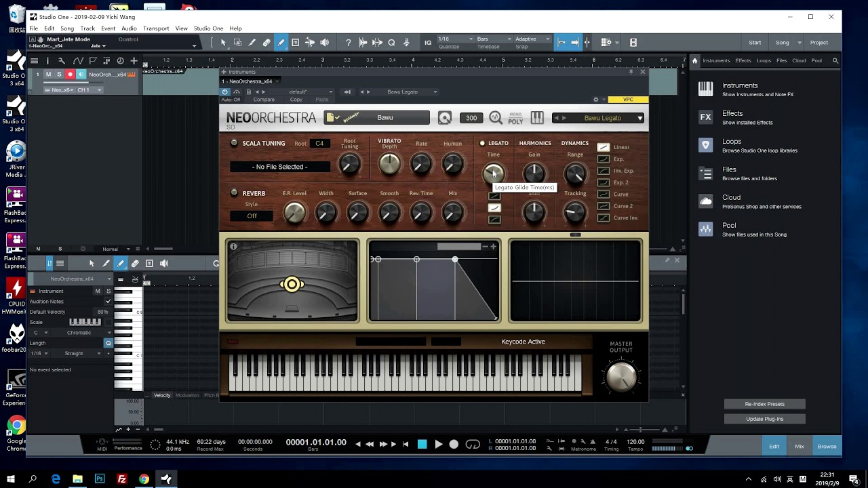Image resolution: width=868 pixels, height=488 pixels.
Task: Select the Listen speaker tool
Action: pos(324,43)
